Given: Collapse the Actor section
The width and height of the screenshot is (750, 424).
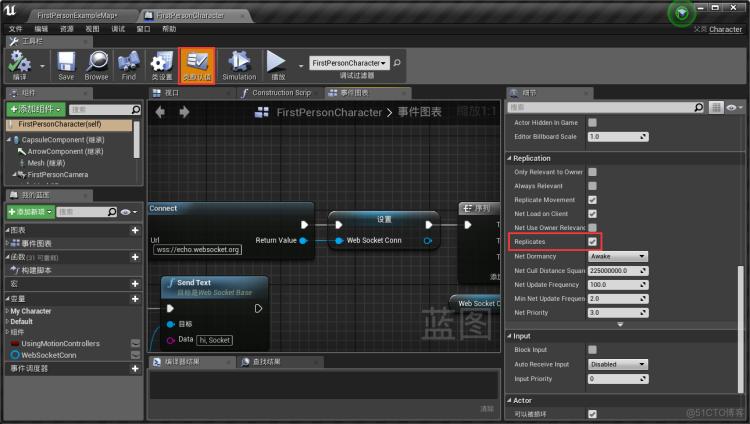Looking at the screenshot, I should point(509,400).
